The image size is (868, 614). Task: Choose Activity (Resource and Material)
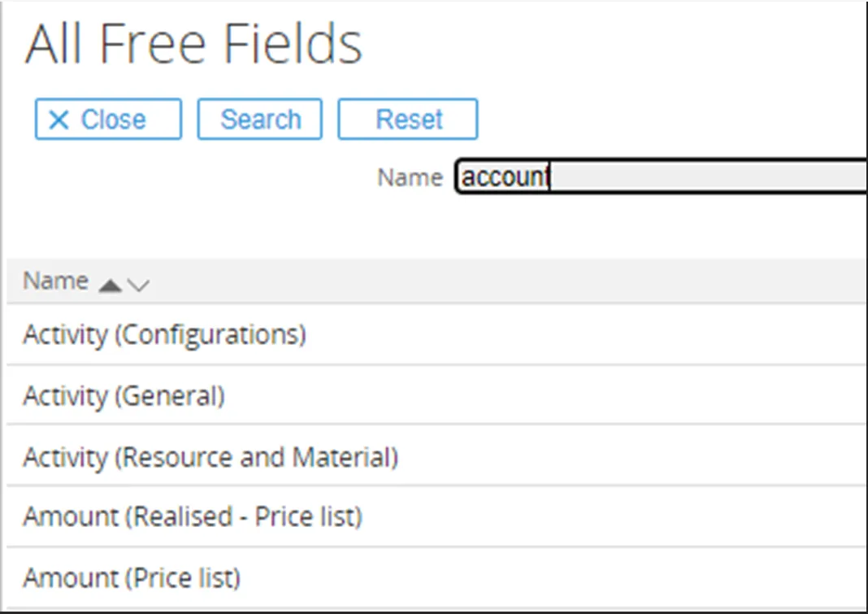(x=210, y=458)
